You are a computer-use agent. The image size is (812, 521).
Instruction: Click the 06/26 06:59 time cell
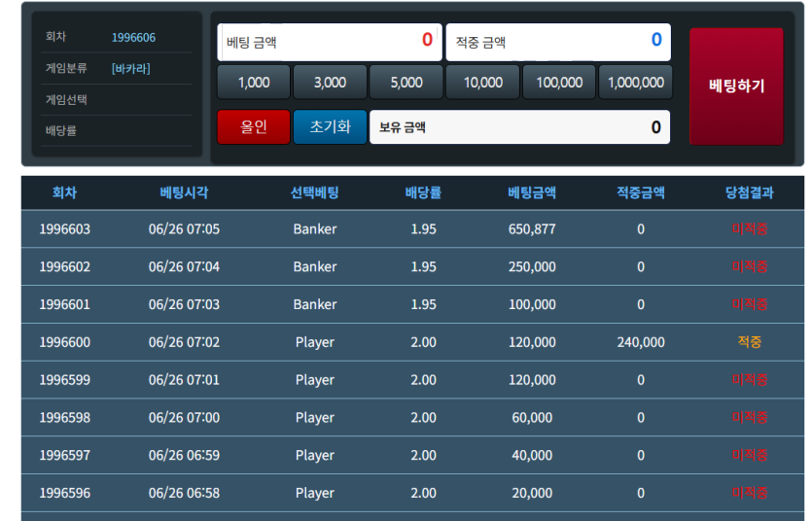point(184,455)
